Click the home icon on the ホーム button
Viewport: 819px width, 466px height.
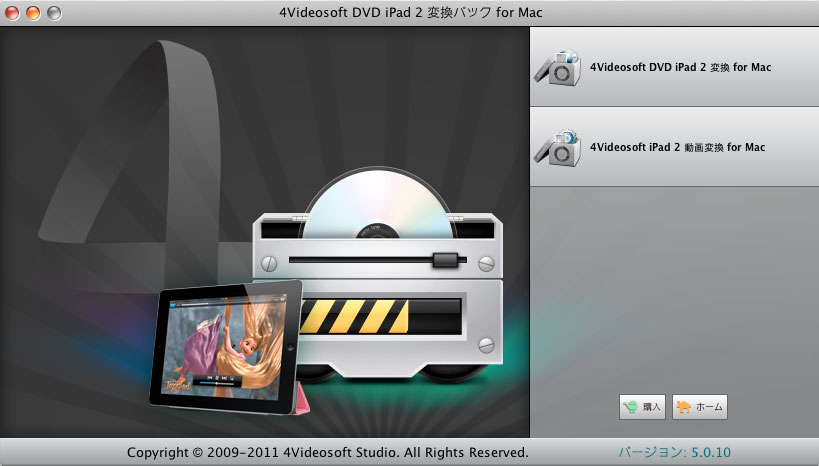(x=684, y=407)
